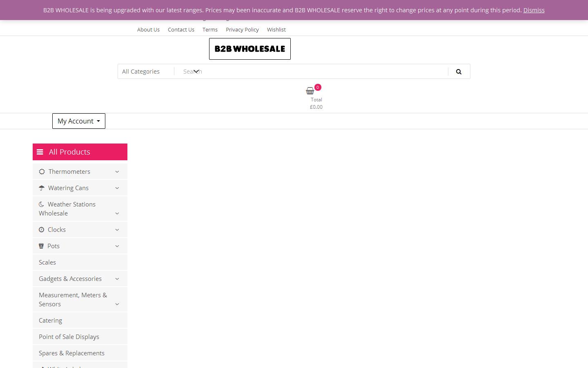Click the hamburger icon beside All Products

pos(40,152)
